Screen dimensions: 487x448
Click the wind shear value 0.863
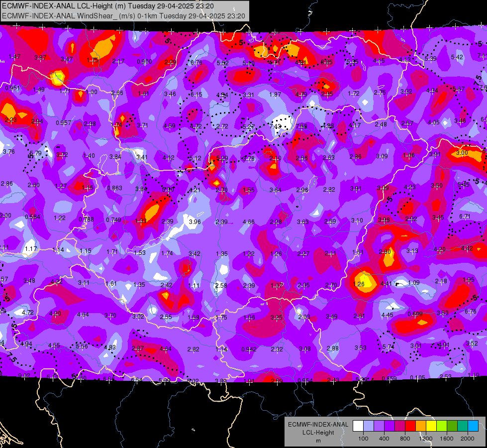114,188
